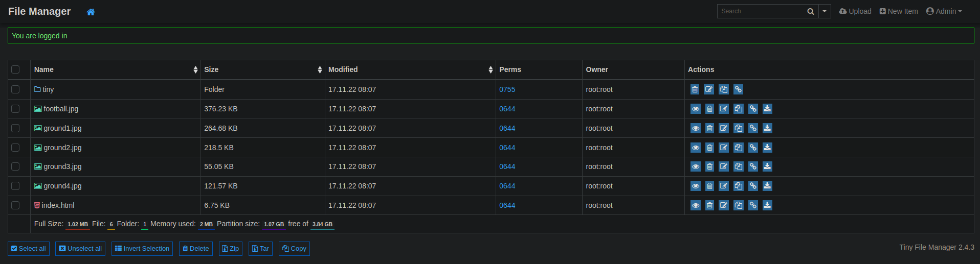
Task: Preview football.jpg with the eye icon
Action: pyautogui.click(x=695, y=109)
